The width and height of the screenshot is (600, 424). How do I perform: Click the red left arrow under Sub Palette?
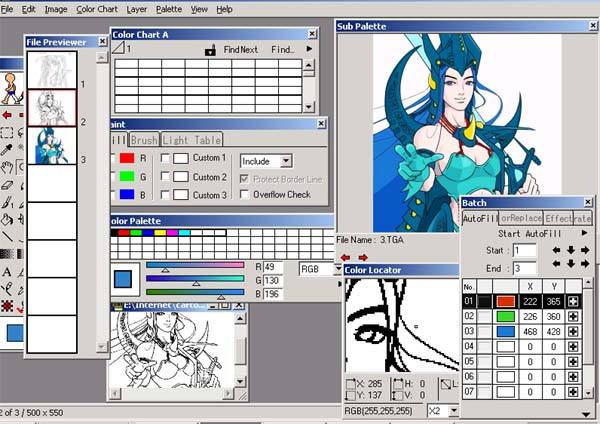pos(347,257)
